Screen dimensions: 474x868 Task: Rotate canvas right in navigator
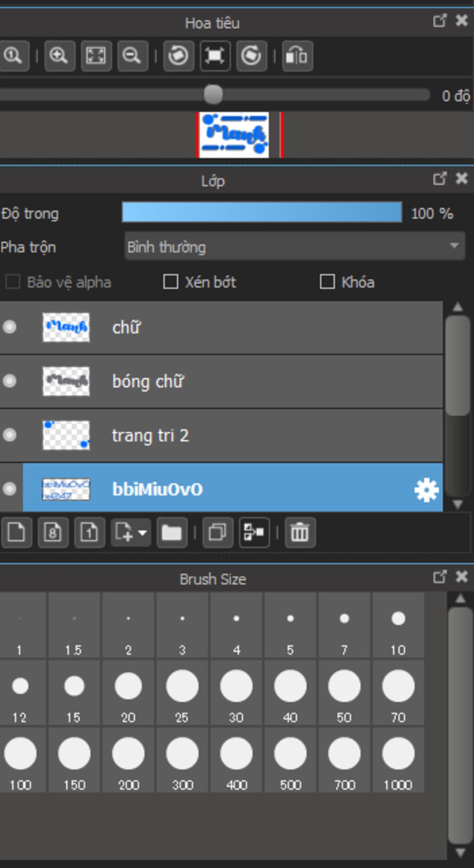pyautogui.click(x=251, y=56)
